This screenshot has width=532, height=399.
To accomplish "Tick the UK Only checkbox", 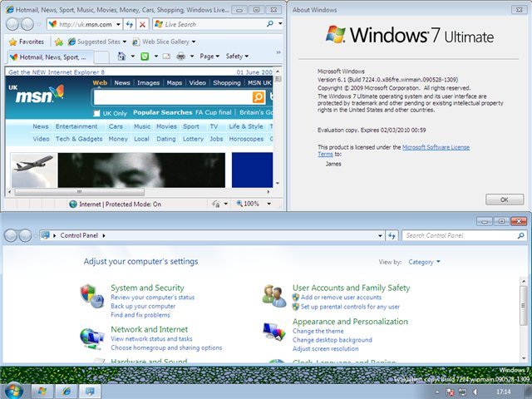I will pyautogui.click(x=97, y=113).
